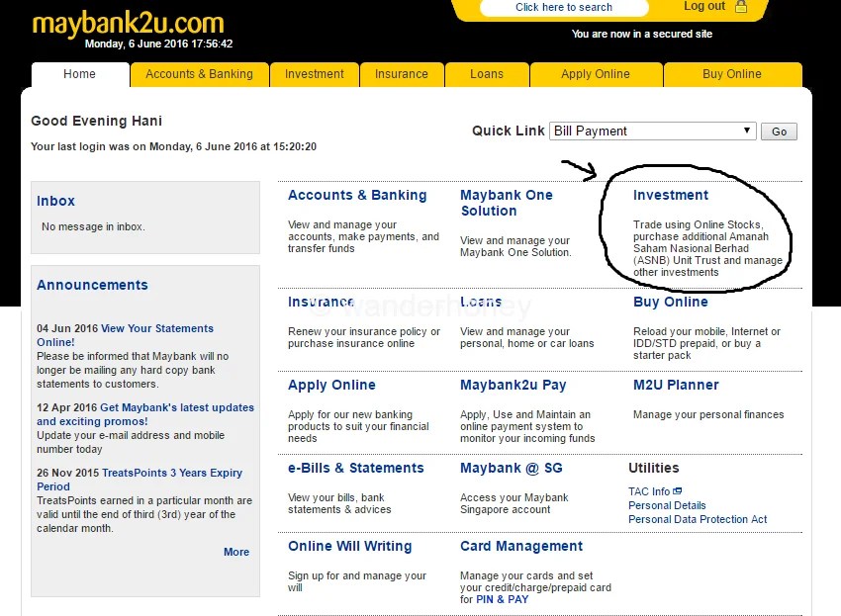Open the Investment section heading link
This screenshot has height=616, width=841.
[671, 195]
